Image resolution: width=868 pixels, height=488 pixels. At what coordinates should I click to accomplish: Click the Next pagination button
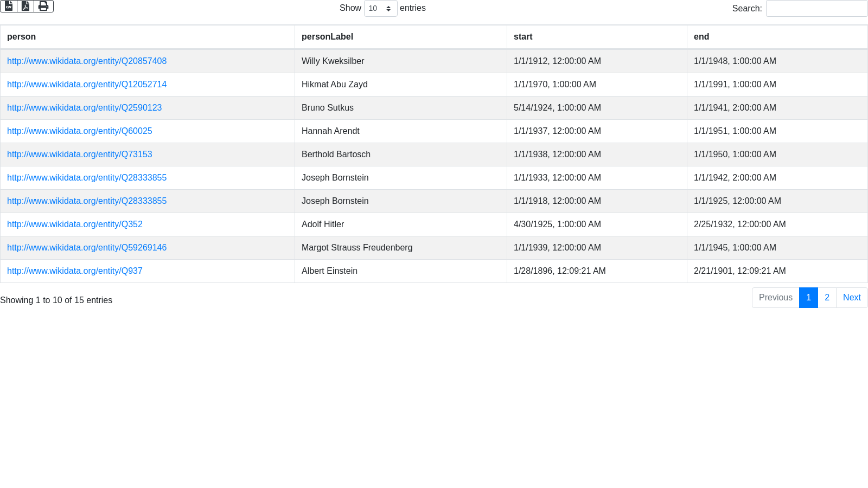[852, 298]
